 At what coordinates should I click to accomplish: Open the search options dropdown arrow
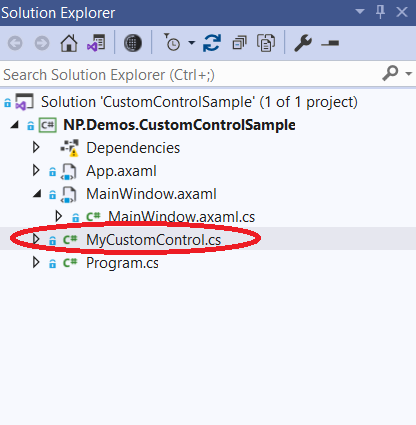point(409,74)
